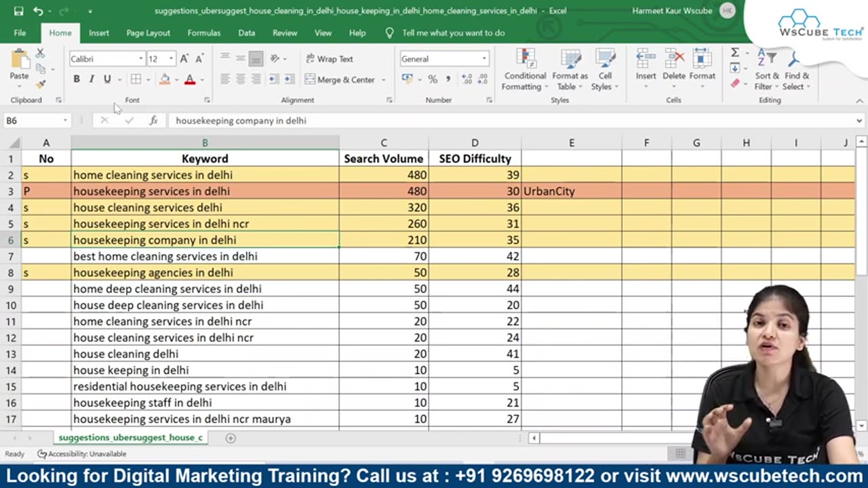
Task: Switch to the Insert ribbon tab
Action: (98, 33)
